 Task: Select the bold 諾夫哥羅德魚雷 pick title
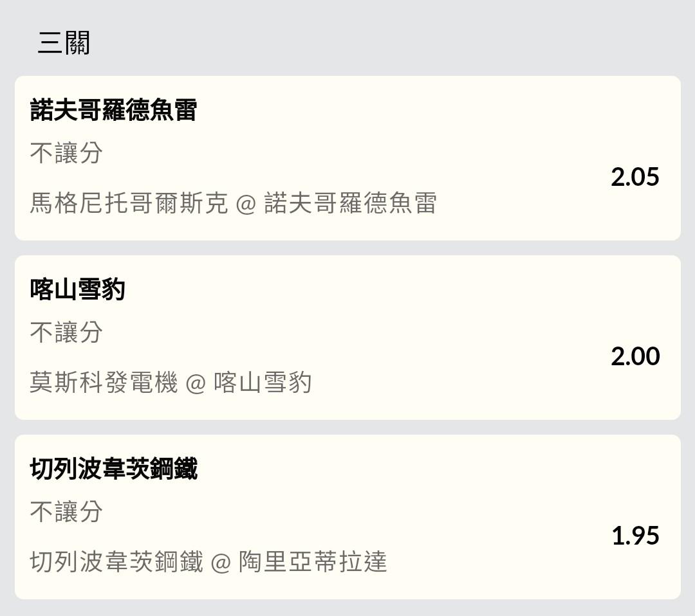[113, 110]
